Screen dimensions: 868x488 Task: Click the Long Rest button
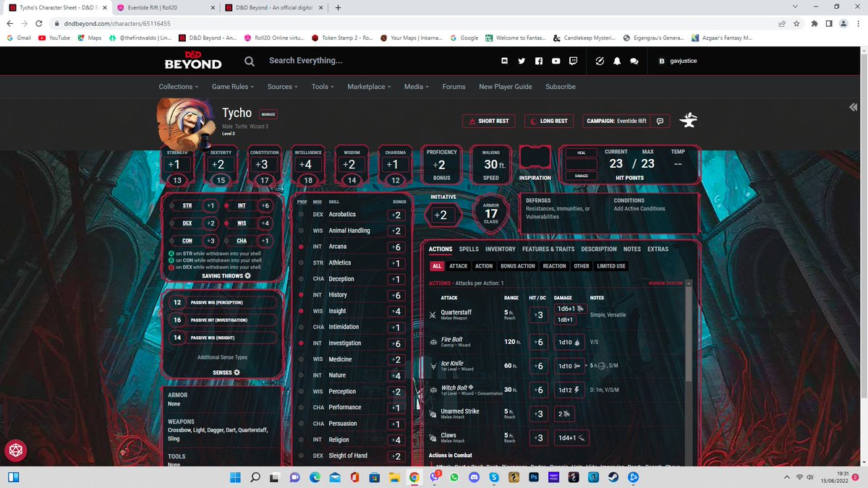pos(549,121)
